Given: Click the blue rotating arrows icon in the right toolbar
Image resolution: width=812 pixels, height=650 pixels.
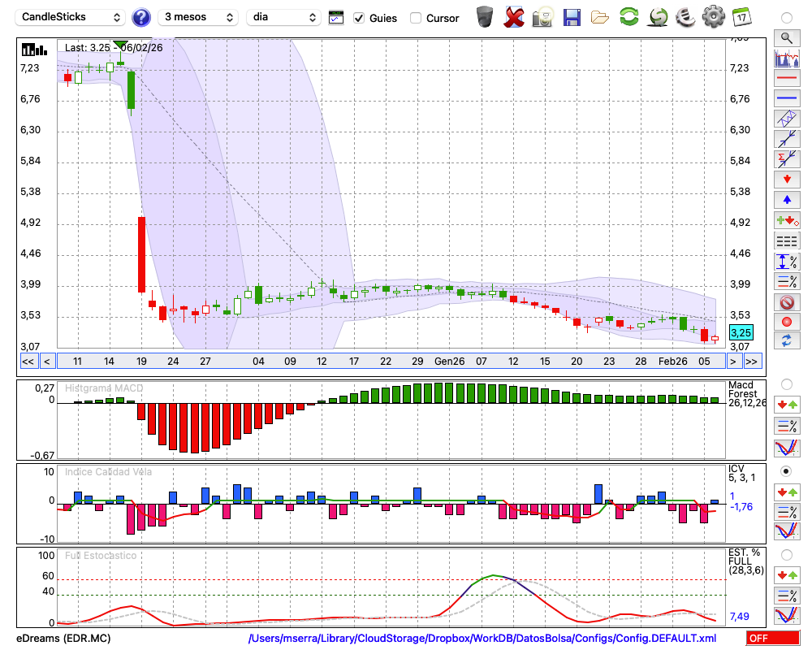Looking at the screenshot, I should (x=787, y=341).
